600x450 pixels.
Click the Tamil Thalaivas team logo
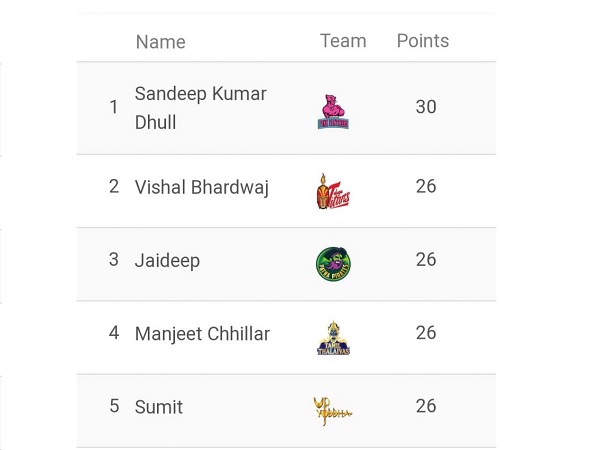(333, 338)
